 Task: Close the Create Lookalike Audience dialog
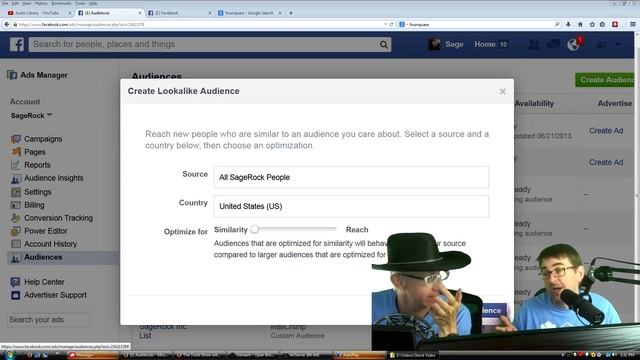[x=502, y=91]
